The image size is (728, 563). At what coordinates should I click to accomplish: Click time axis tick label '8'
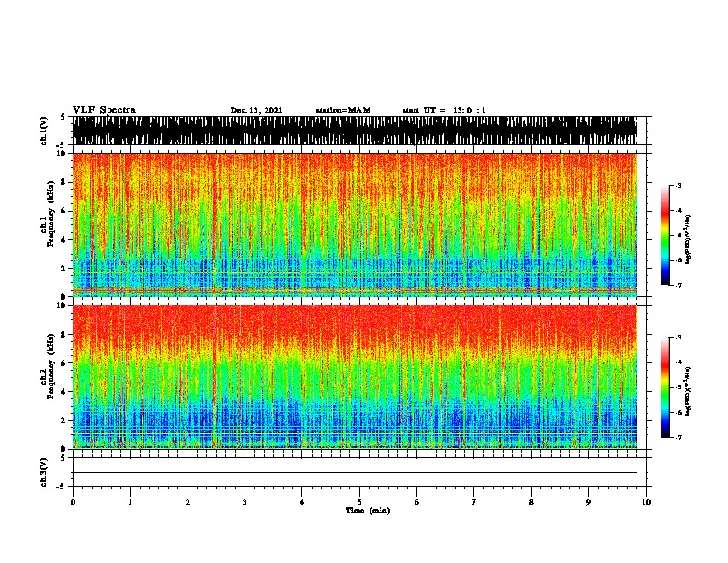click(531, 502)
